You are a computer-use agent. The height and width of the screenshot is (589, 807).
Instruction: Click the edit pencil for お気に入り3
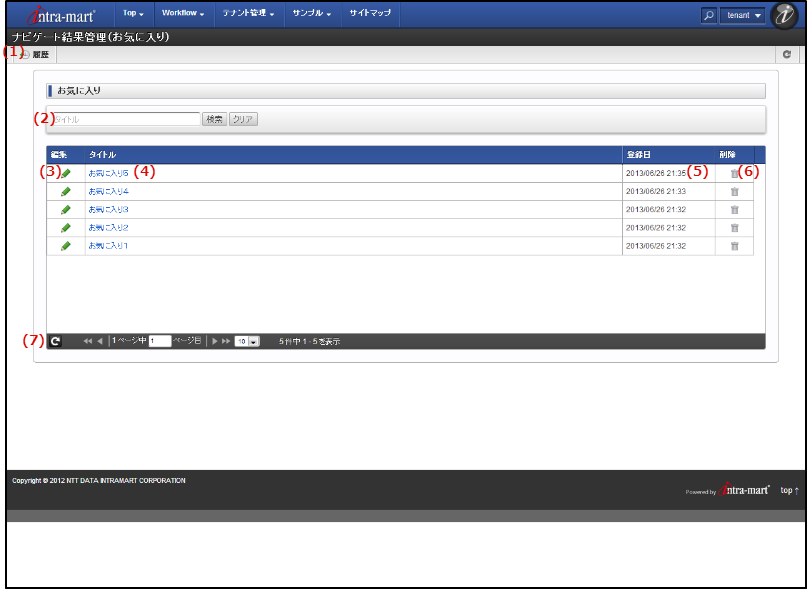pyautogui.click(x=65, y=210)
